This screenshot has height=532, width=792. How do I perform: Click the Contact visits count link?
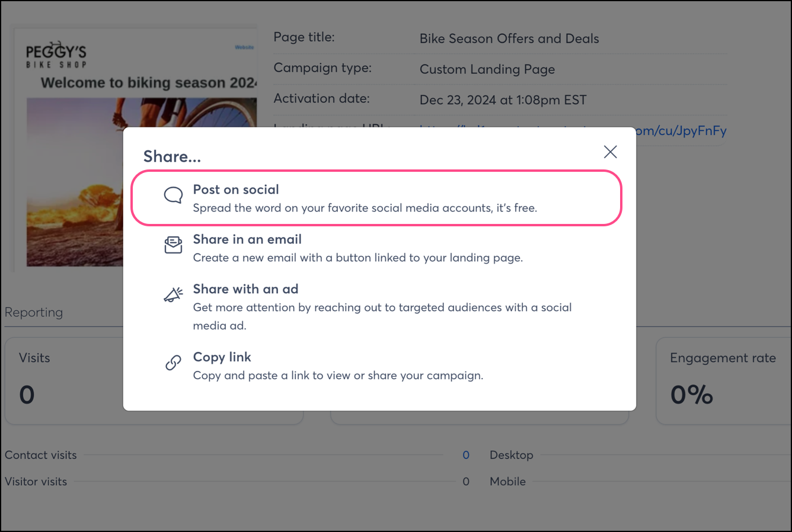tap(466, 455)
